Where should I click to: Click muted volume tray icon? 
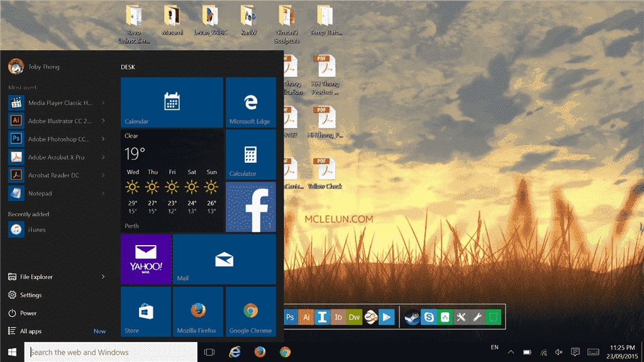point(559,352)
